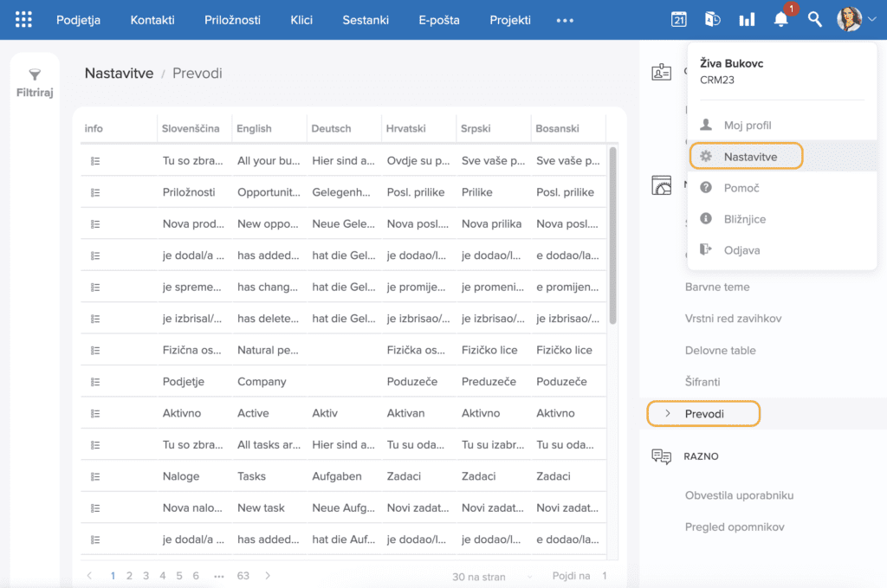Choose Odjava to log out

pos(741,250)
